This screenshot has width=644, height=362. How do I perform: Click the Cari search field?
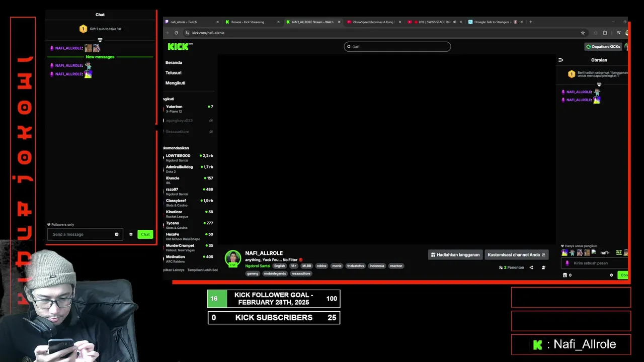click(x=397, y=47)
